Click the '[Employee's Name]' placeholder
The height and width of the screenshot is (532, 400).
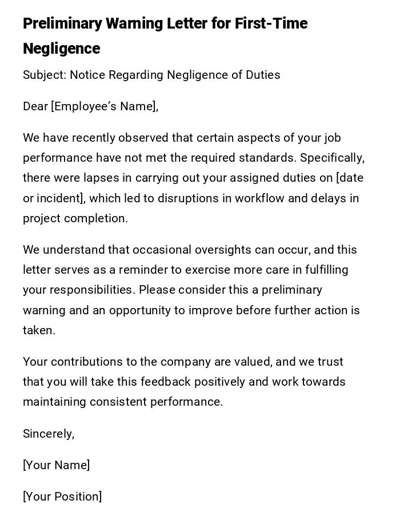coord(105,106)
